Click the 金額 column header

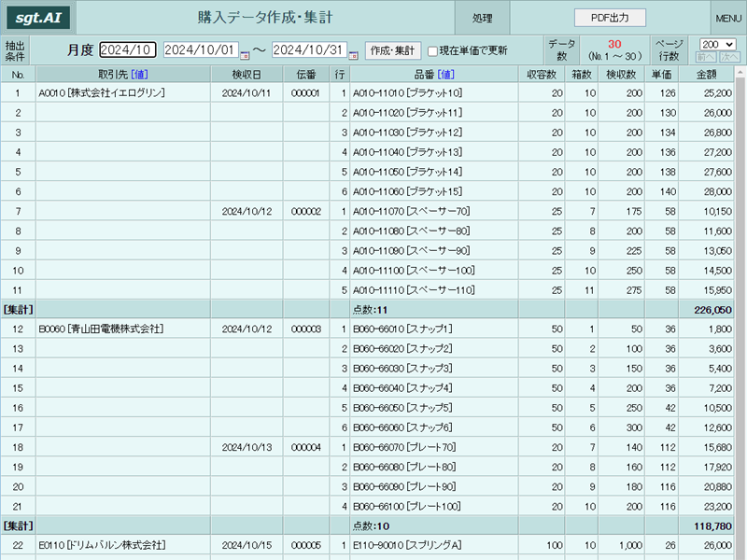pos(707,75)
